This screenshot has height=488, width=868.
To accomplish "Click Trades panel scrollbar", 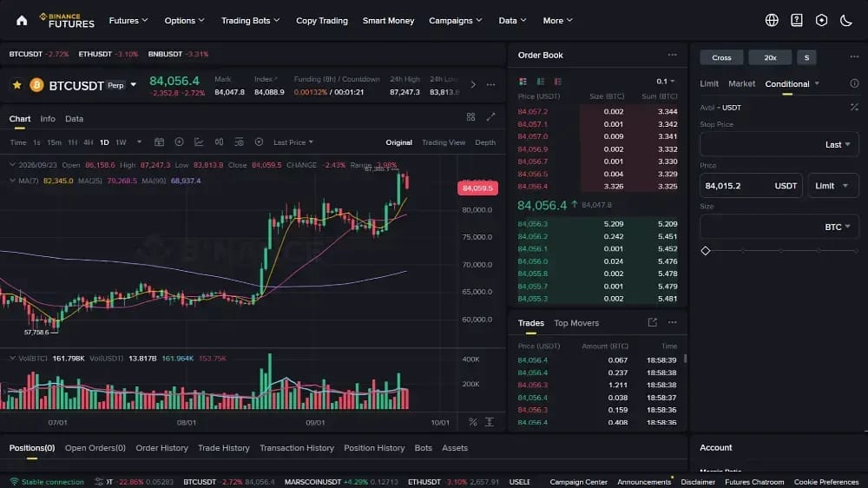I will tap(686, 359).
